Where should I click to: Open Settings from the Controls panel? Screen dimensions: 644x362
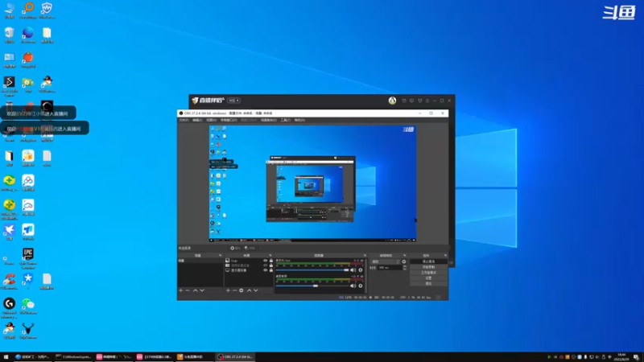428,278
